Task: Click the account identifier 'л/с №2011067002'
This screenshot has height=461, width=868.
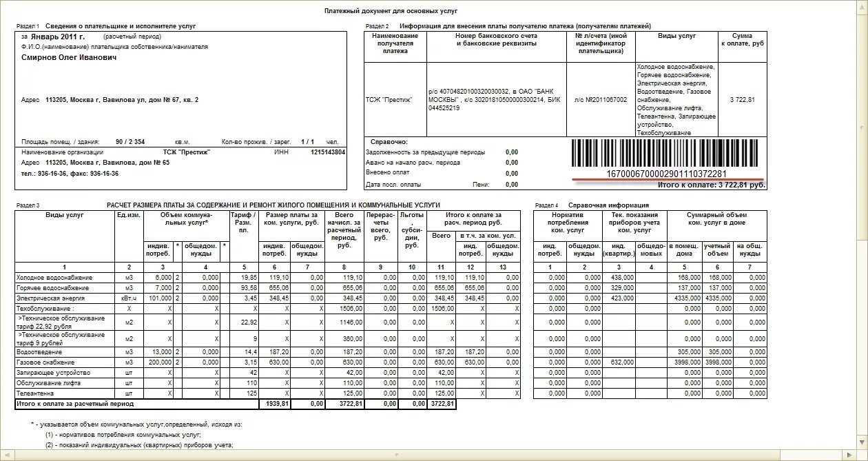Action: click(x=601, y=100)
